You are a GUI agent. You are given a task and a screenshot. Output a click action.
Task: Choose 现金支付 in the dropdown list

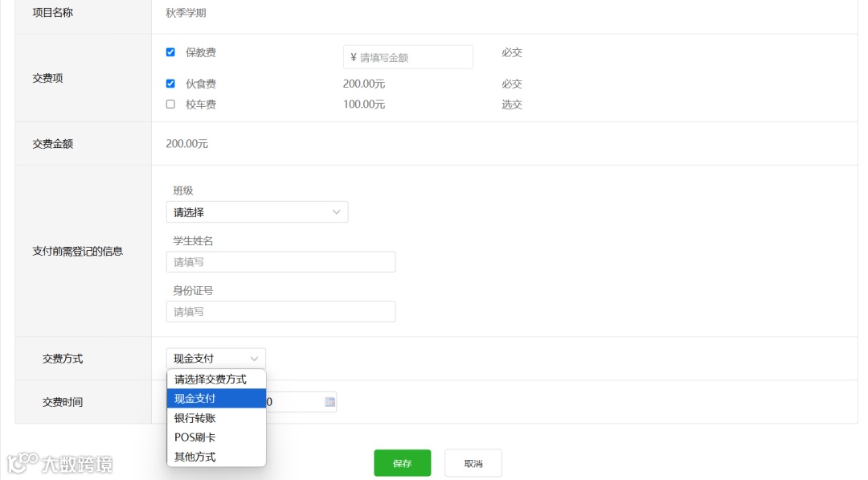point(216,399)
